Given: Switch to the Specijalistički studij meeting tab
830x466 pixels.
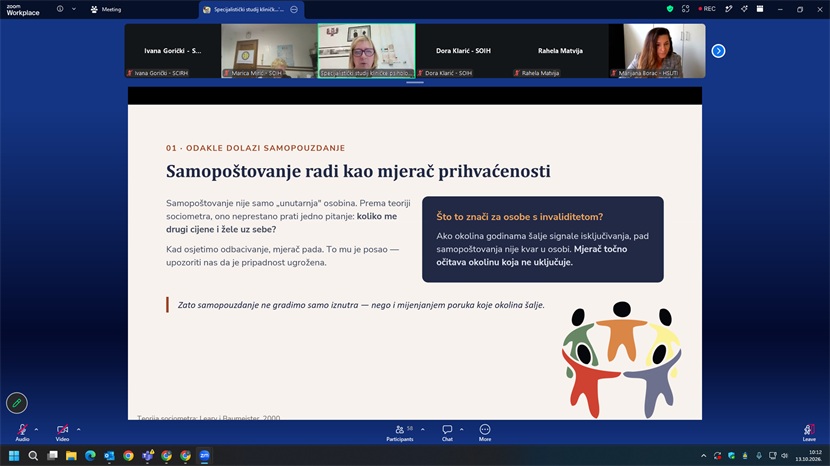Looking at the screenshot, I should (249, 10).
